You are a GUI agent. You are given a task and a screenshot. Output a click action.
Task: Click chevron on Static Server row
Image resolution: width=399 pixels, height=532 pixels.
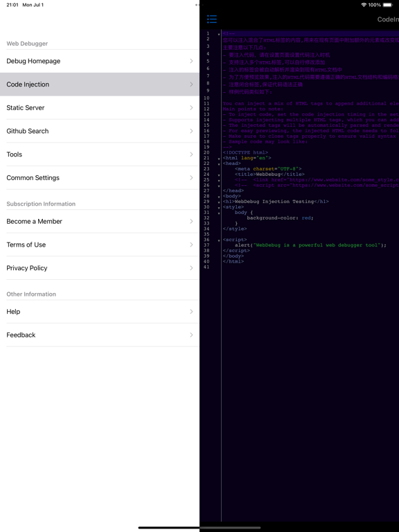coord(191,107)
